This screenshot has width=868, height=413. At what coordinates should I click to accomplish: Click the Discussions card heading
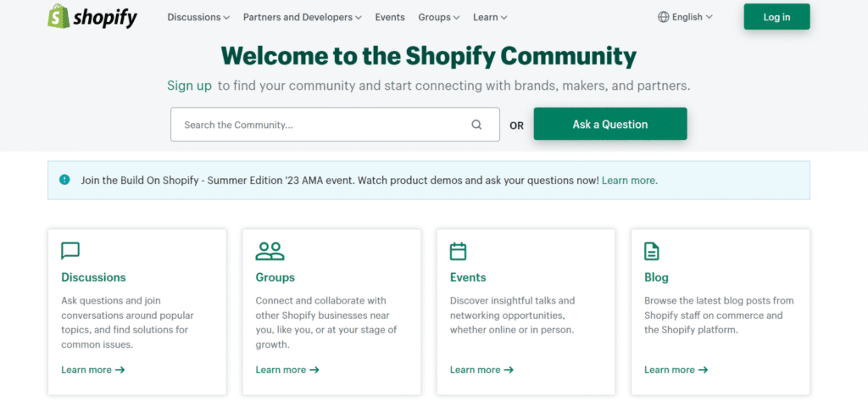click(93, 277)
